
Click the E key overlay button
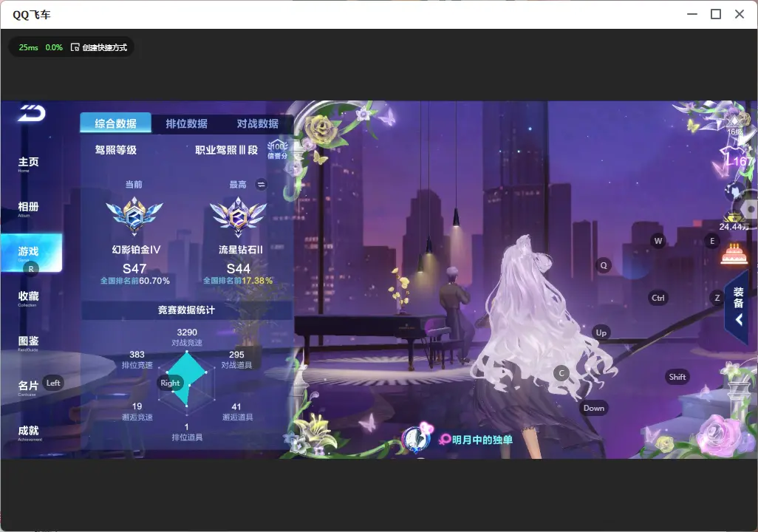pyautogui.click(x=711, y=241)
